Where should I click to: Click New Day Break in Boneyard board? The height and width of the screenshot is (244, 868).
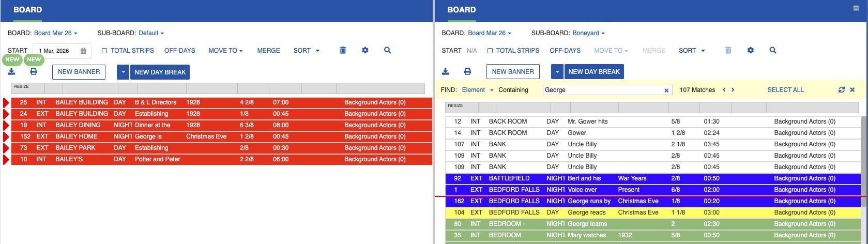593,71
